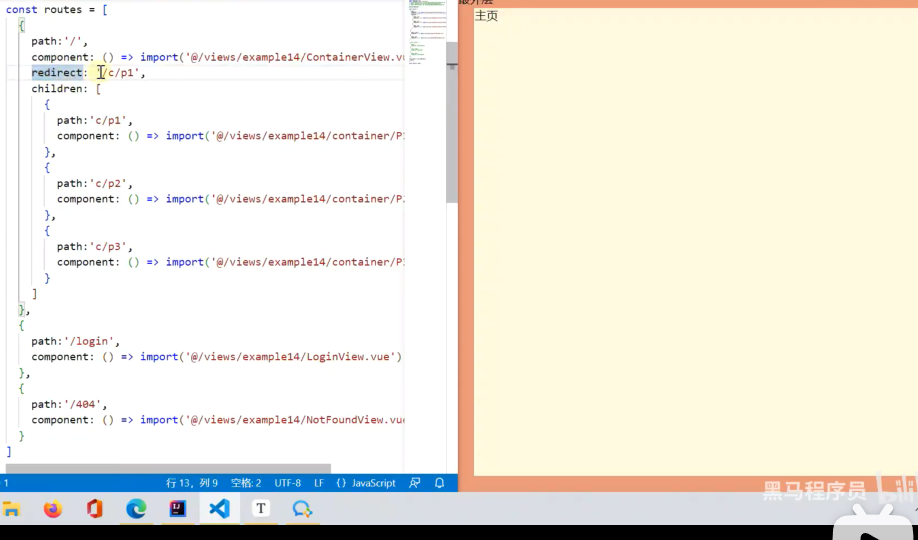Switch to IntelliJ IDEA in taskbar
918x540 pixels.
click(178, 509)
